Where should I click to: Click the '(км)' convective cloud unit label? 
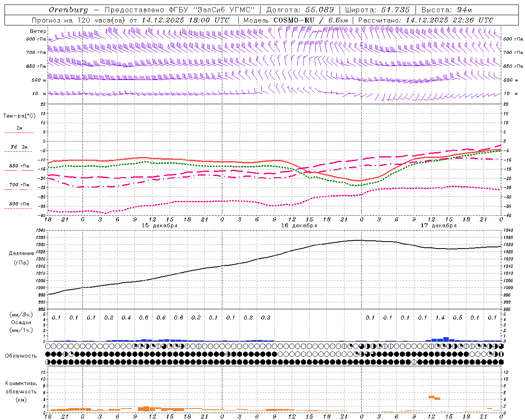click(x=21, y=399)
